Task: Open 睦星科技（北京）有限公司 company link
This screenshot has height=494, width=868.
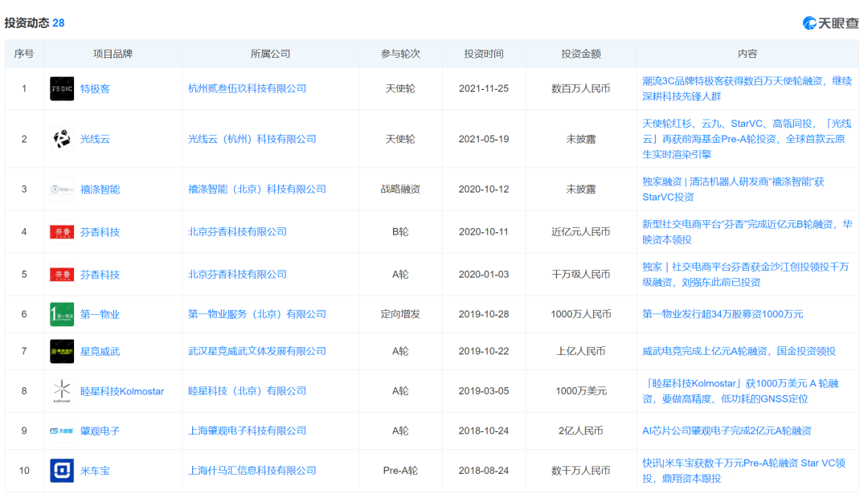Action: (247, 391)
